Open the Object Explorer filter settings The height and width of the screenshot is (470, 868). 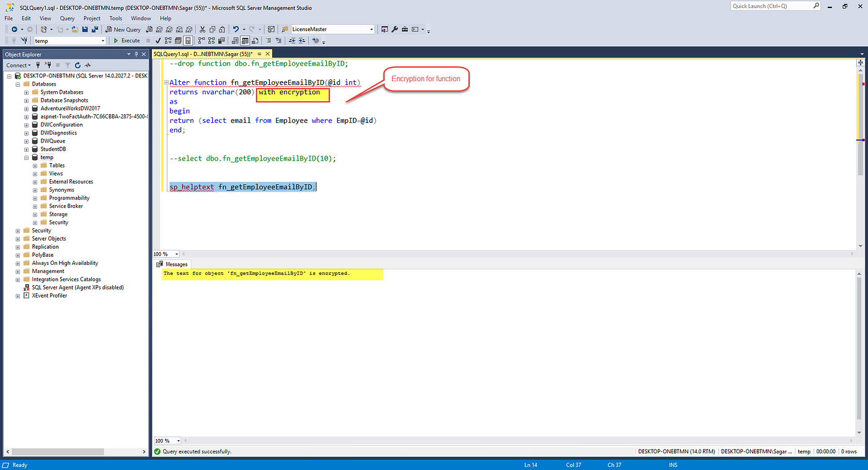click(68, 65)
